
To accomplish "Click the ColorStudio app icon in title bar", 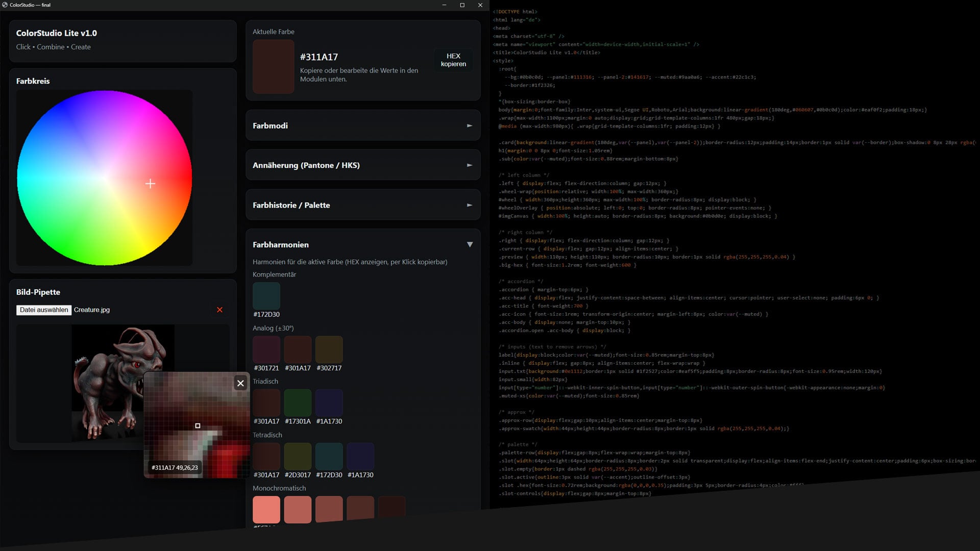I will point(5,5).
